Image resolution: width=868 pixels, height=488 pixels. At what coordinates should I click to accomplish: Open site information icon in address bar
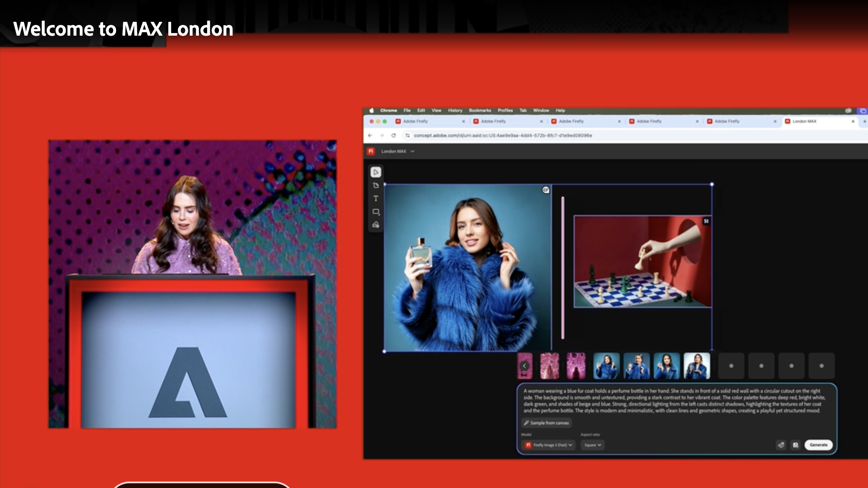(x=407, y=135)
